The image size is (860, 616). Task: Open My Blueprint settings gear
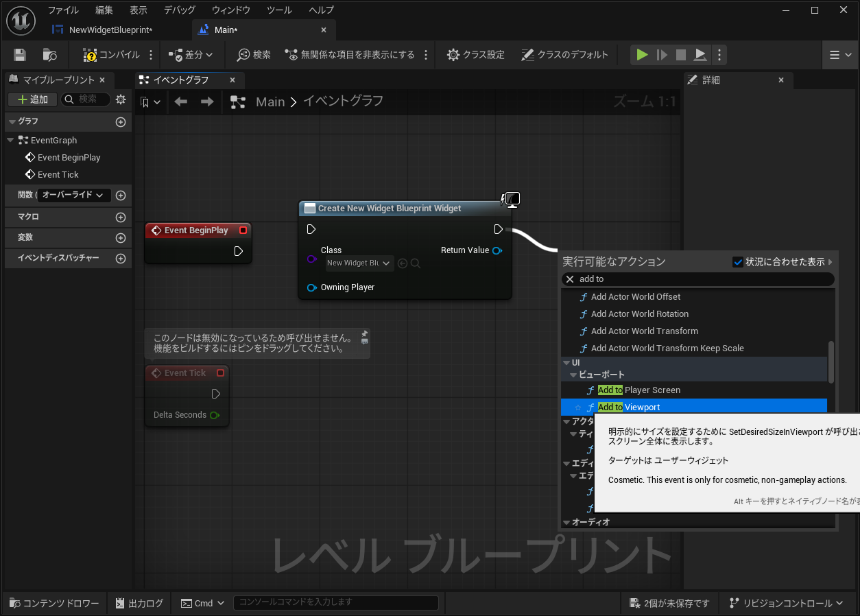[121, 99]
